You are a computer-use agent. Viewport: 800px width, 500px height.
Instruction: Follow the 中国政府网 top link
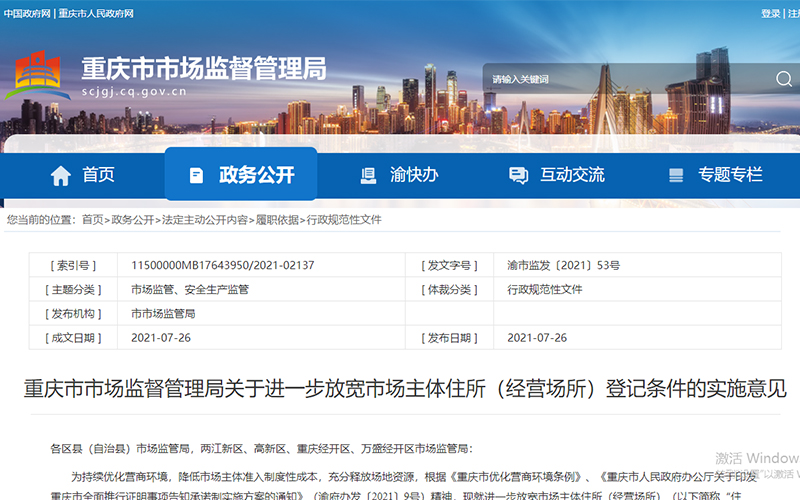coord(27,13)
